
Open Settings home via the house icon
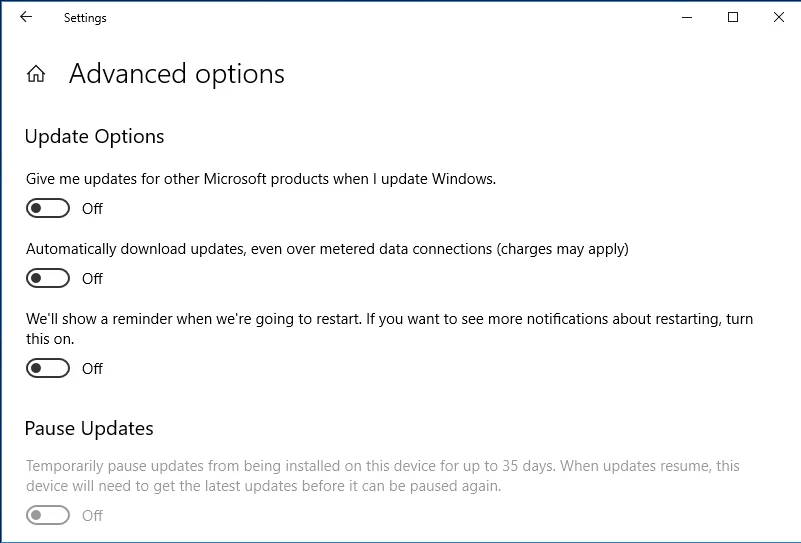tap(36, 74)
